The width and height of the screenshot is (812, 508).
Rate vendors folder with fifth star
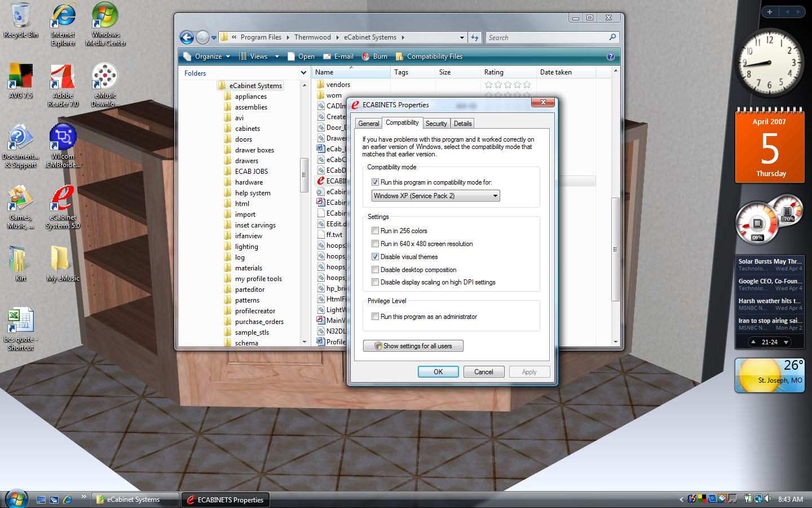click(x=527, y=85)
